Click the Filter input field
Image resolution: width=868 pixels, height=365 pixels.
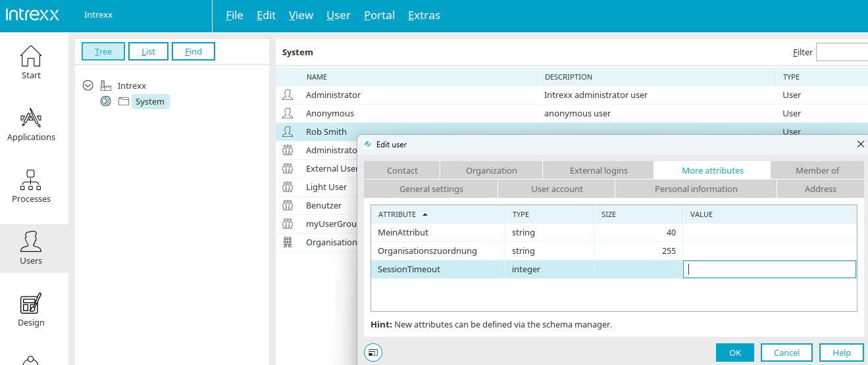point(842,52)
